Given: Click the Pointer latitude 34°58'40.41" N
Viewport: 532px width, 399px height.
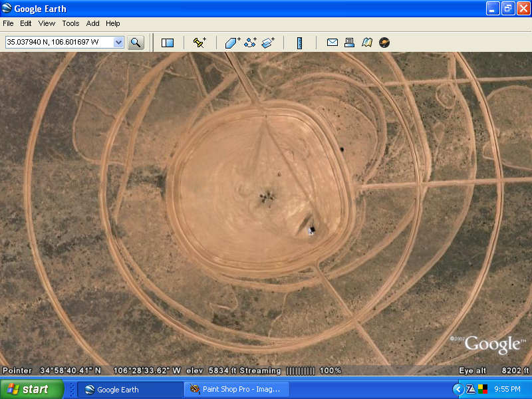Looking at the screenshot, I should (x=52, y=371).
